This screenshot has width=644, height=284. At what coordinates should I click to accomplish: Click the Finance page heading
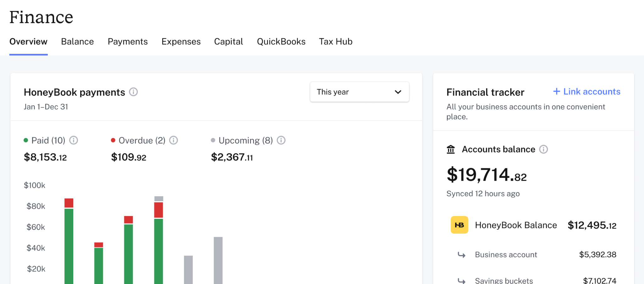point(41,17)
